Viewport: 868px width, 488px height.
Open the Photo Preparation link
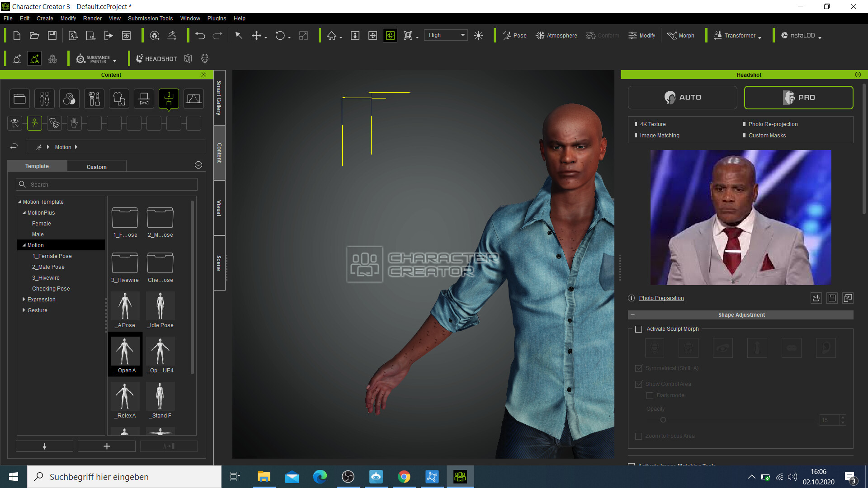tap(661, 298)
